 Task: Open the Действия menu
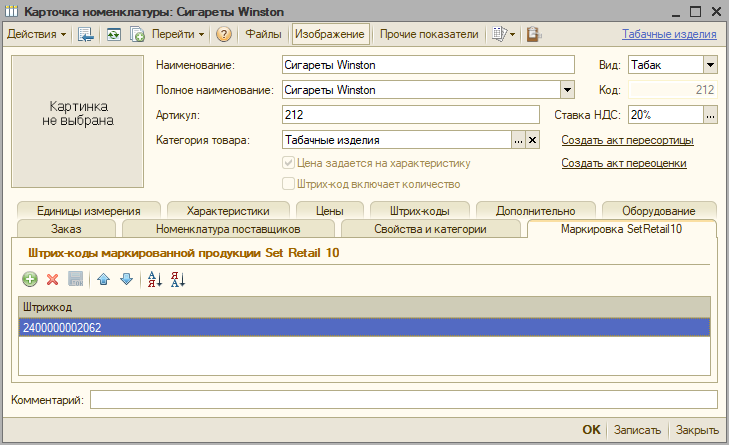click(37, 34)
